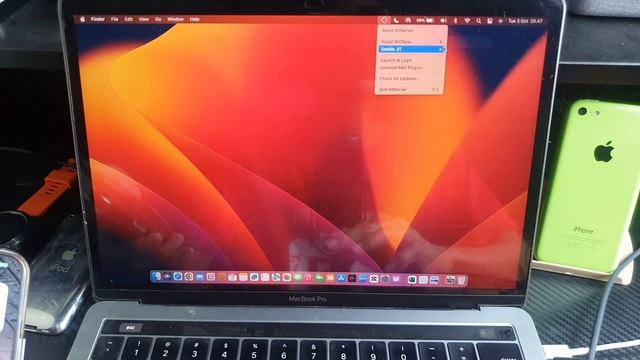The height and width of the screenshot is (360, 640).
Task: Launch Safari compass icon in Dock
Action: tap(178, 277)
